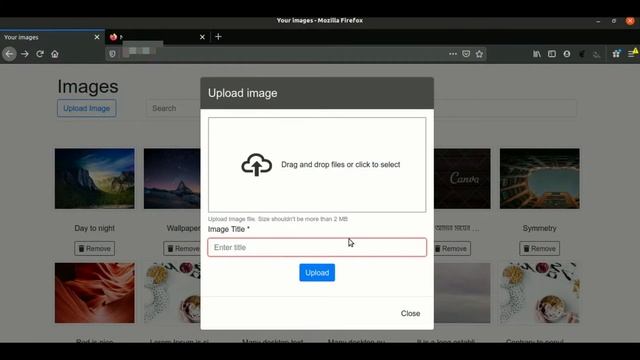Click the cloud upload icon in dropzone
Screen dimensions: 640x360
pos(256,164)
